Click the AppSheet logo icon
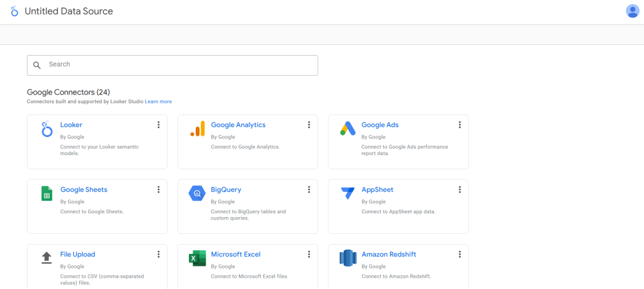Image resolution: width=644 pixels, height=289 pixels. 348,193
